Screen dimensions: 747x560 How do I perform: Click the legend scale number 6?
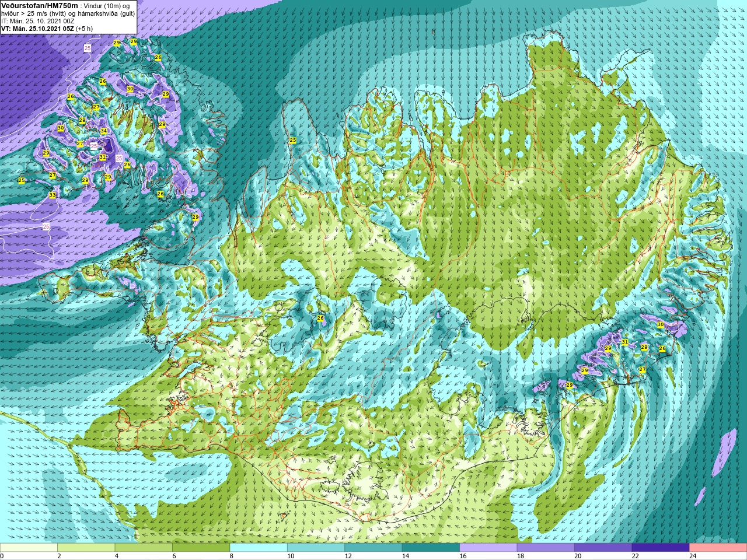[174, 556]
